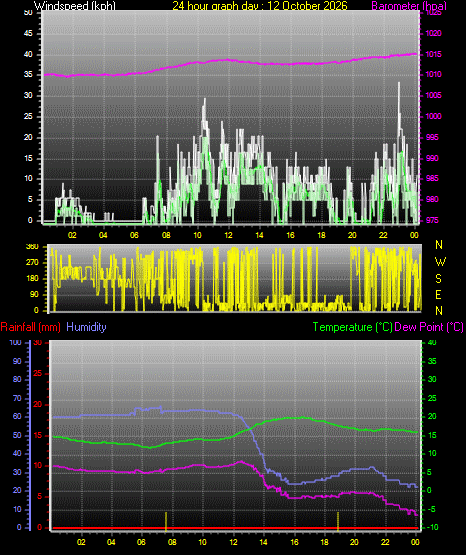
Task: Click the 90 value on blue humidity axis
Action: point(17,361)
